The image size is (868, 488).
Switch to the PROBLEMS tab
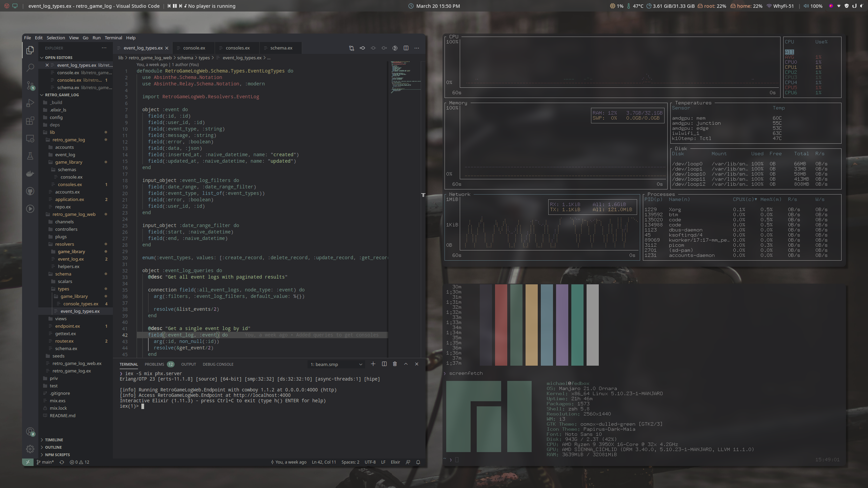[x=155, y=364]
